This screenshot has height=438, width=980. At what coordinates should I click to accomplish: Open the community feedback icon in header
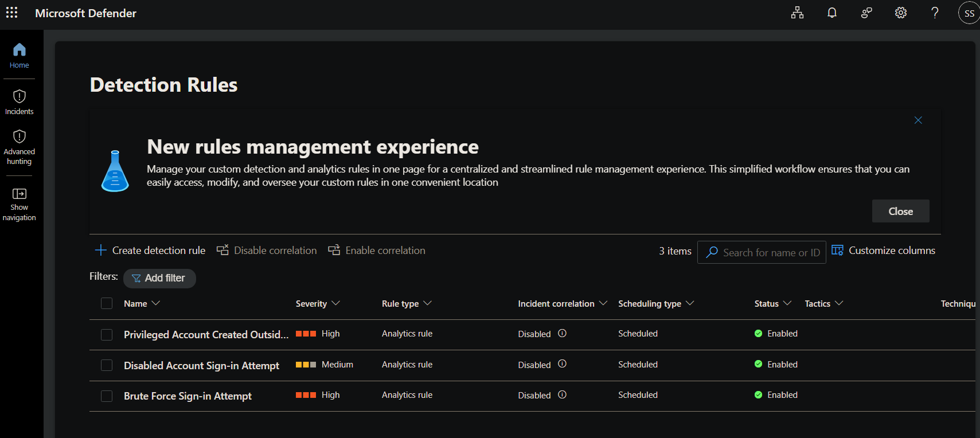pyautogui.click(x=866, y=13)
